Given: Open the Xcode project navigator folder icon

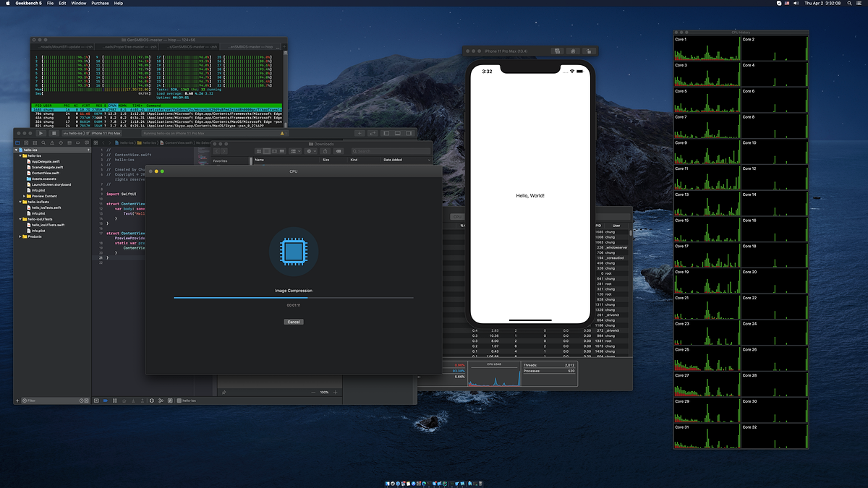Looking at the screenshot, I should point(17,143).
